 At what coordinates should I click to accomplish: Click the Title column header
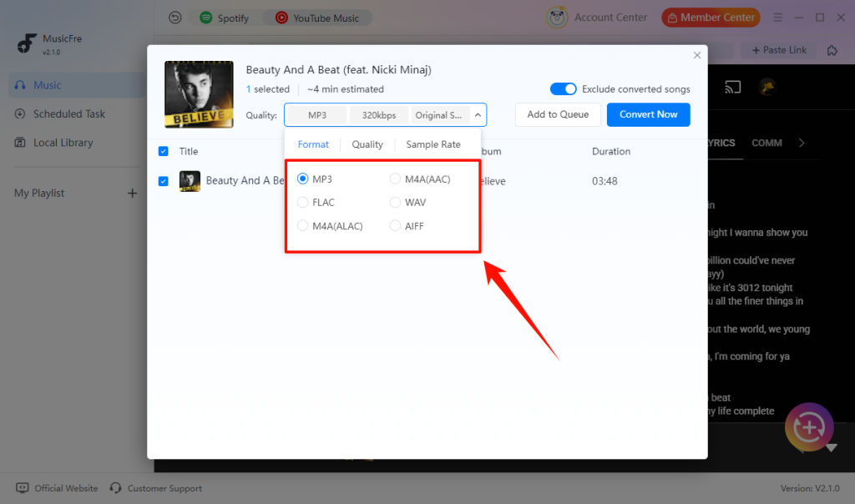189,152
